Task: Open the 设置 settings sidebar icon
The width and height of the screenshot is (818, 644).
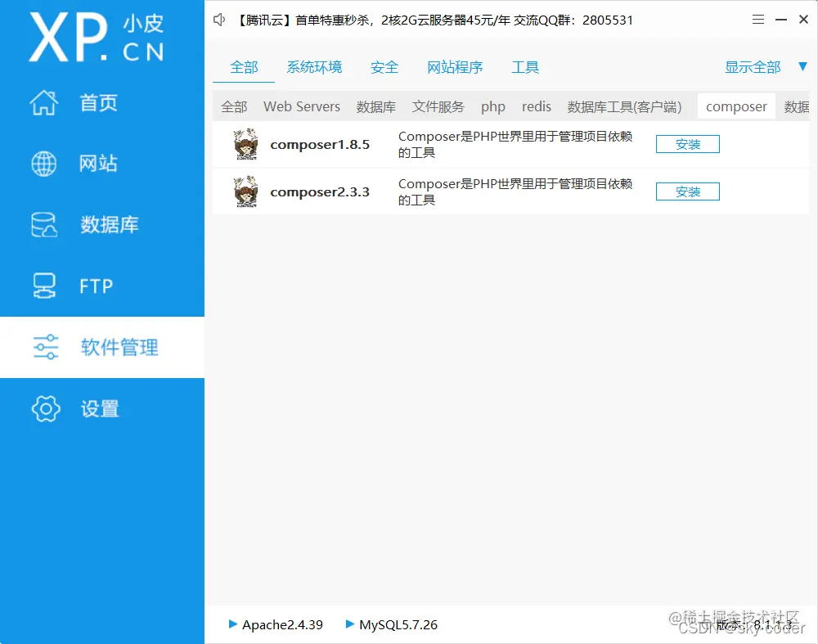Action: [45, 408]
